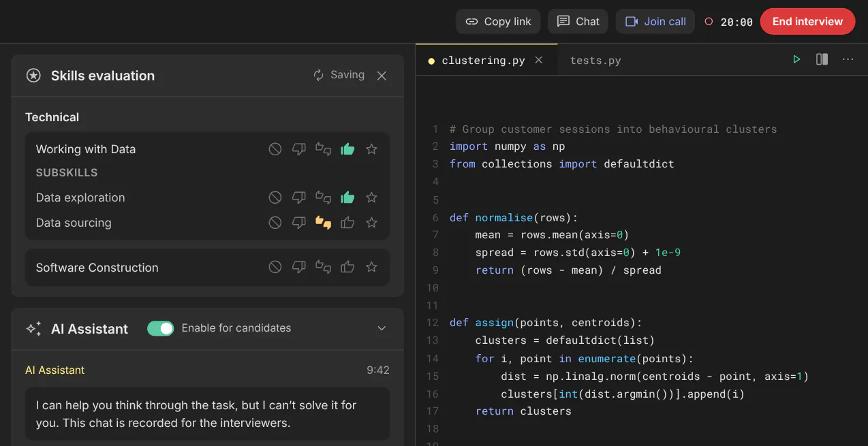
Task: Click the AI Assistant sparkle icon
Action: click(x=33, y=329)
